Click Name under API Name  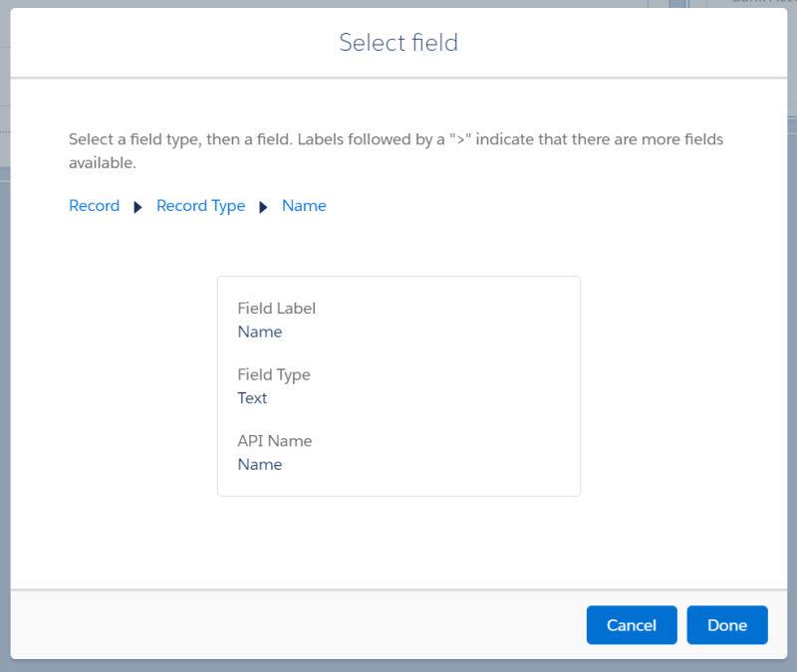[259, 464]
